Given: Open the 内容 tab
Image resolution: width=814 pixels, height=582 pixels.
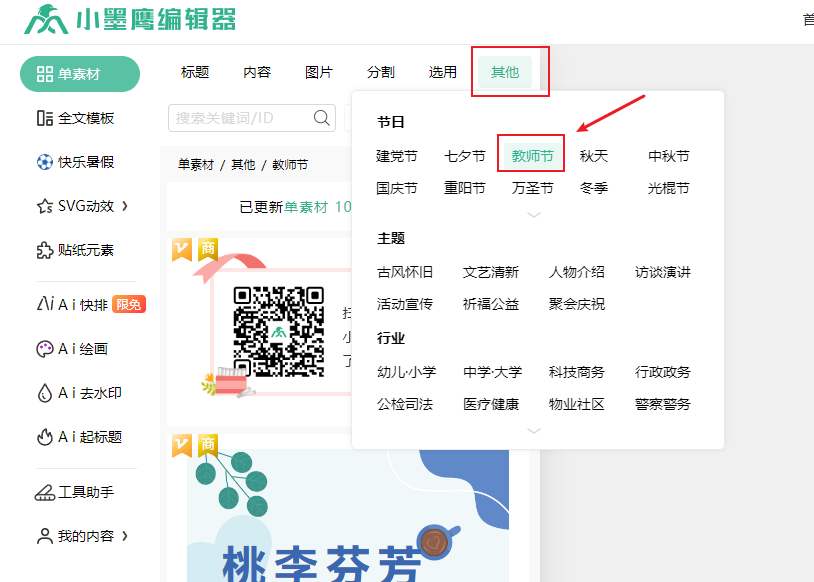Looking at the screenshot, I should click(257, 72).
